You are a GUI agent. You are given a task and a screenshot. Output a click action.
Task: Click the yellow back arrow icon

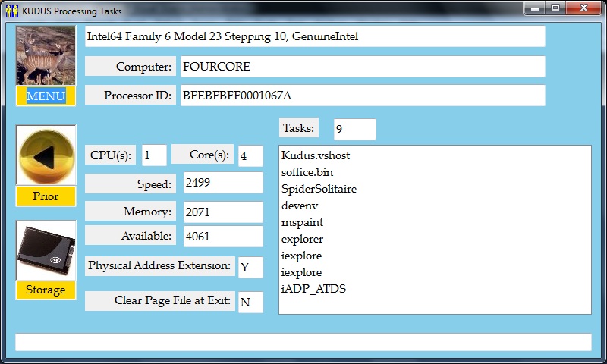tap(46, 156)
